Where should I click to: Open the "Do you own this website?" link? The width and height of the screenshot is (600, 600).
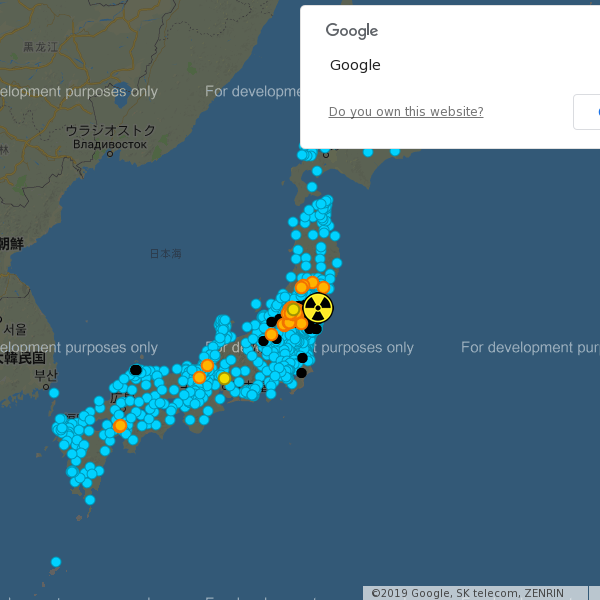click(x=406, y=111)
